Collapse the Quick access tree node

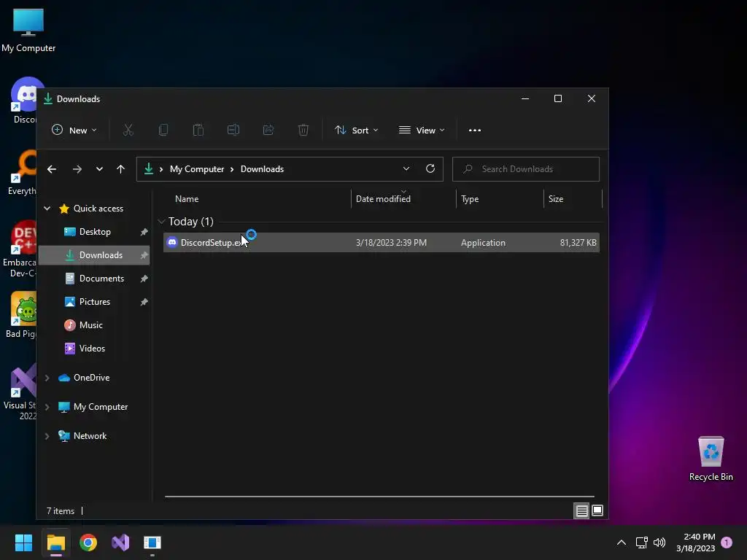pyautogui.click(x=47, y=208)
